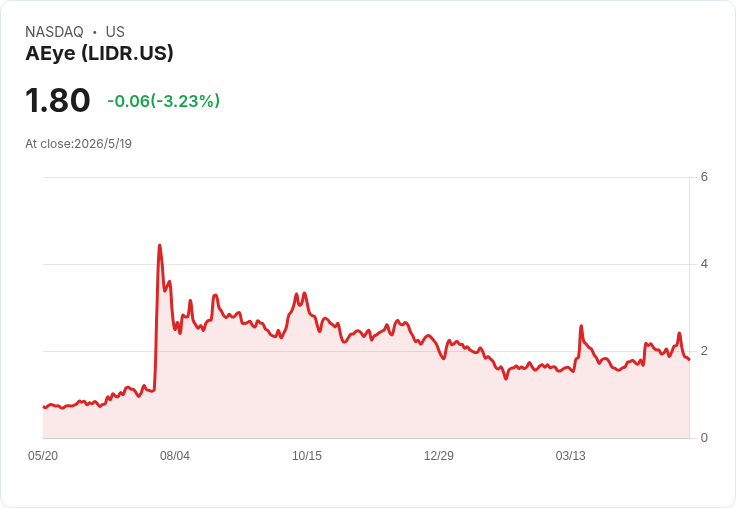
Task: Click the -0.06(-3.23%) price change text
Action: pos(163,101)
